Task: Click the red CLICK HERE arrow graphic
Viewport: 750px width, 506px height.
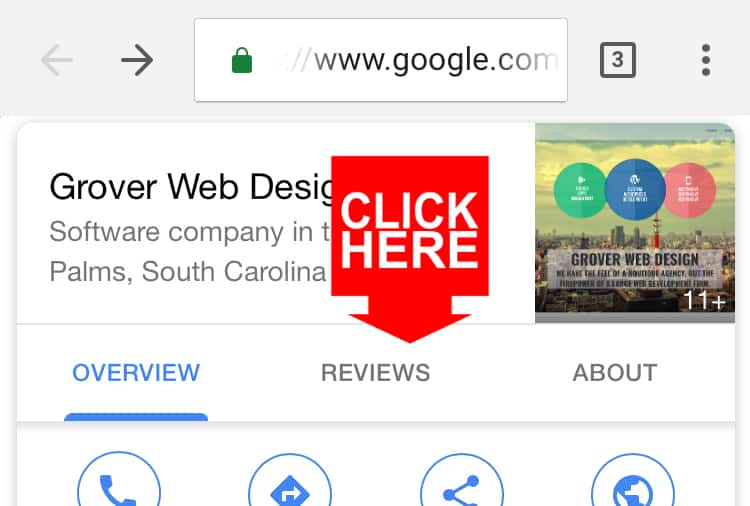Action: tap(410, 249)
